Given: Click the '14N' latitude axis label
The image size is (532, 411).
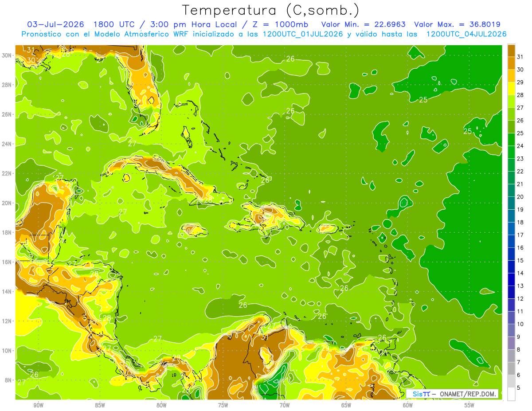Looking at the screenshot, I should pyautogui.click(x=7, y=291).
